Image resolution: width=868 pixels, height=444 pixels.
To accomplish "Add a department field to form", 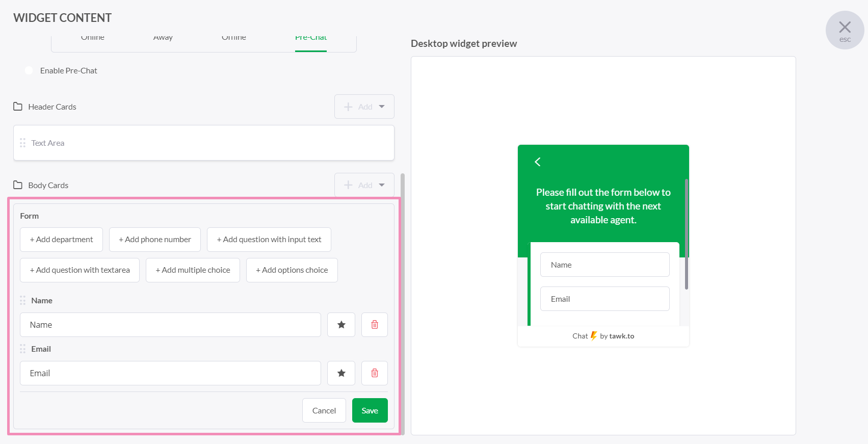I will coord(61,240).
